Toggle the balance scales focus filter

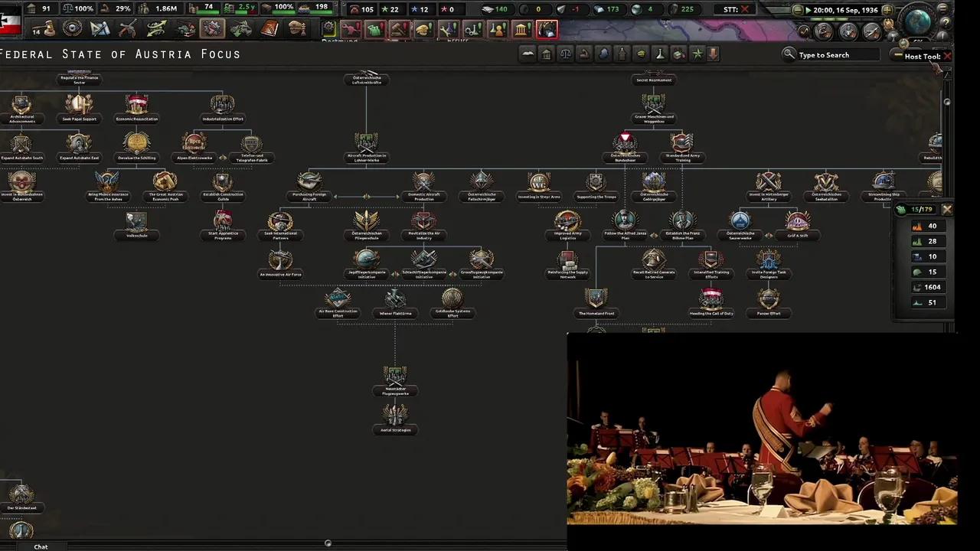[565, 54]
